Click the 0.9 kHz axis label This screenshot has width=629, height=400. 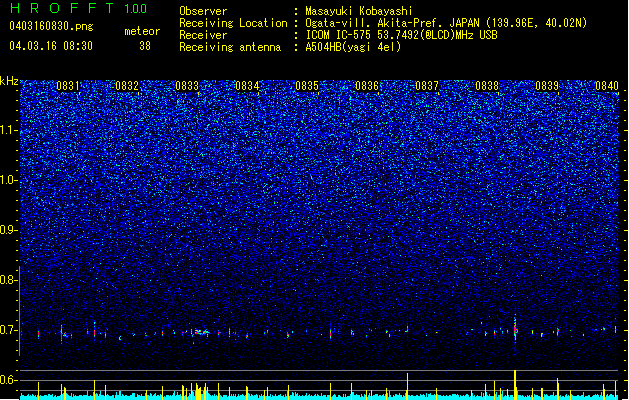[x=9, y=230]
